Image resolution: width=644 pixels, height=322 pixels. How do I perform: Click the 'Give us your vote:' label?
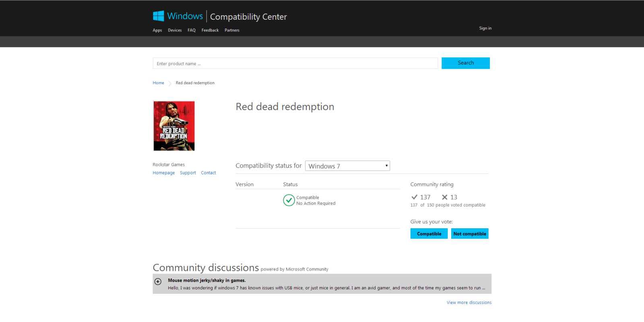click(x=431, y=222)
